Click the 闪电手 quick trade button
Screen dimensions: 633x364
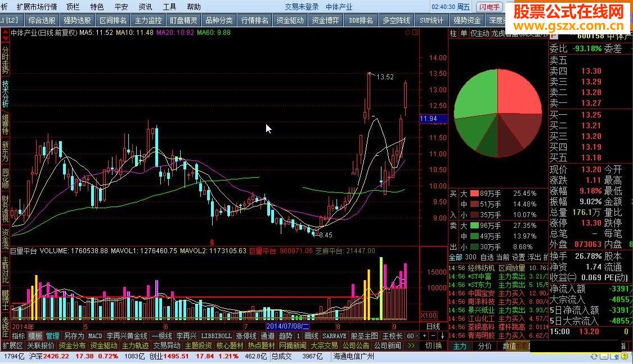click(490, 7)
